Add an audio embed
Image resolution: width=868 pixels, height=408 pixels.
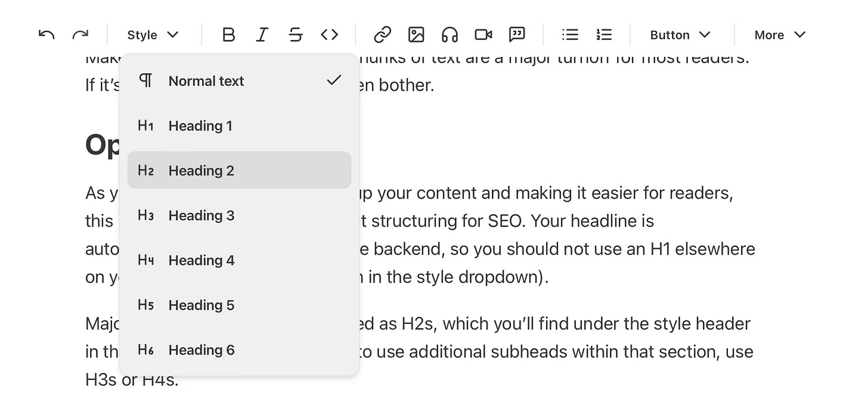pyautogui.click(x=449, y=35)
